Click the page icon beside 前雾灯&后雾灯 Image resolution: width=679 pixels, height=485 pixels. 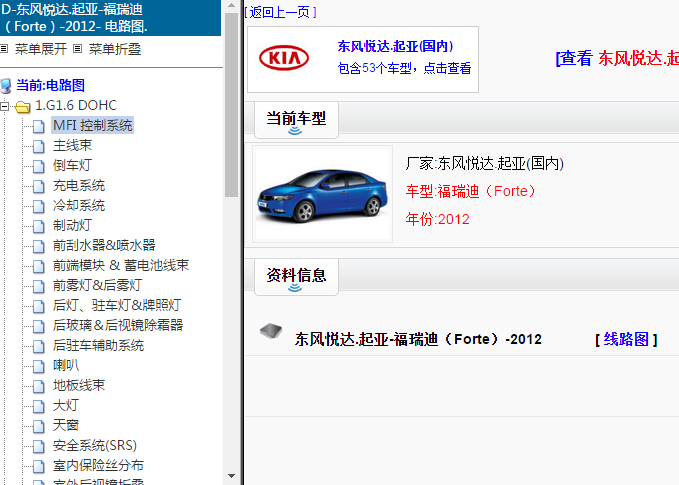[x=39, y=286]
